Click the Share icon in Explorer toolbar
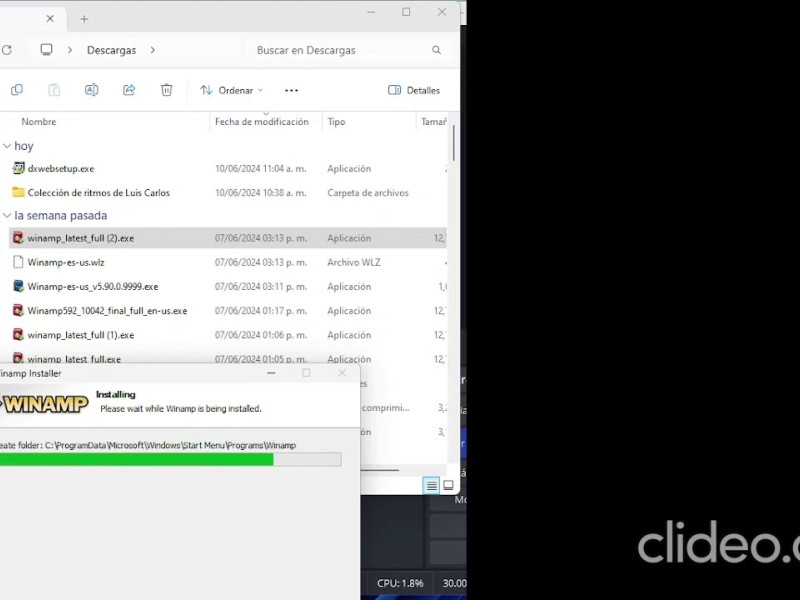Viewport: 800px width, 600px height. click(129, 90)
